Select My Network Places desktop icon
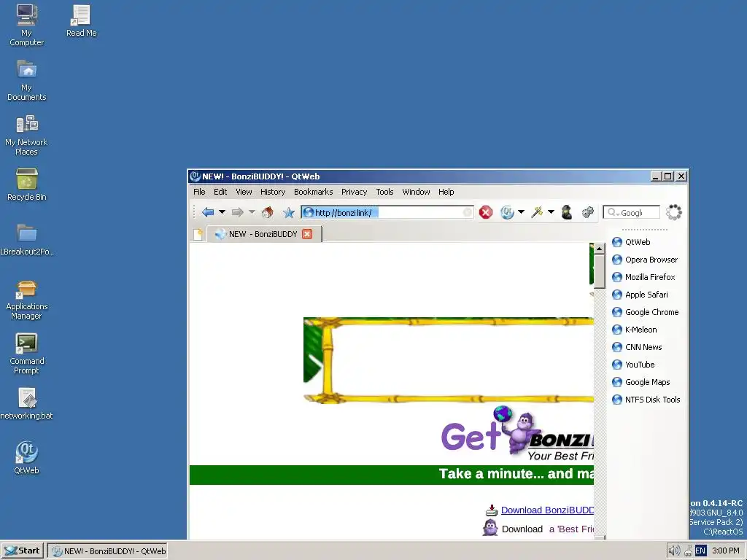This screenshot has width=747, height=560. point(27,135)
